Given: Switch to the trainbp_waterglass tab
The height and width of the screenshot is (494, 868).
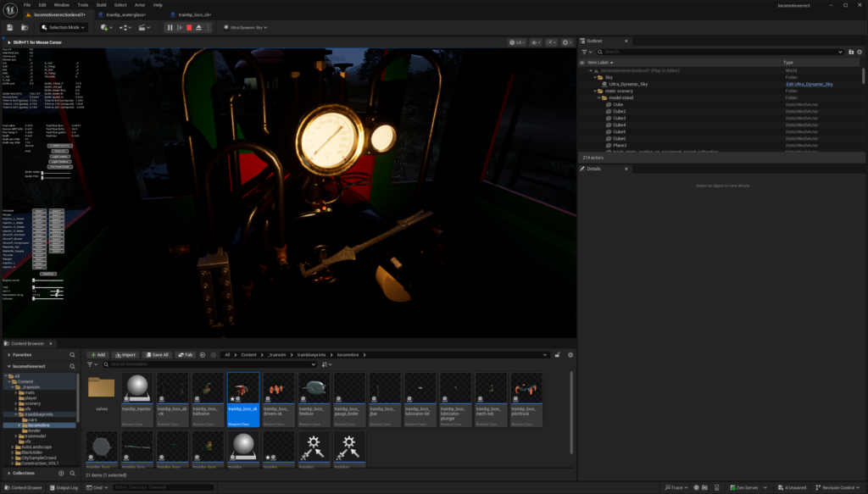Looking at the screenshot, I should 125,15.
